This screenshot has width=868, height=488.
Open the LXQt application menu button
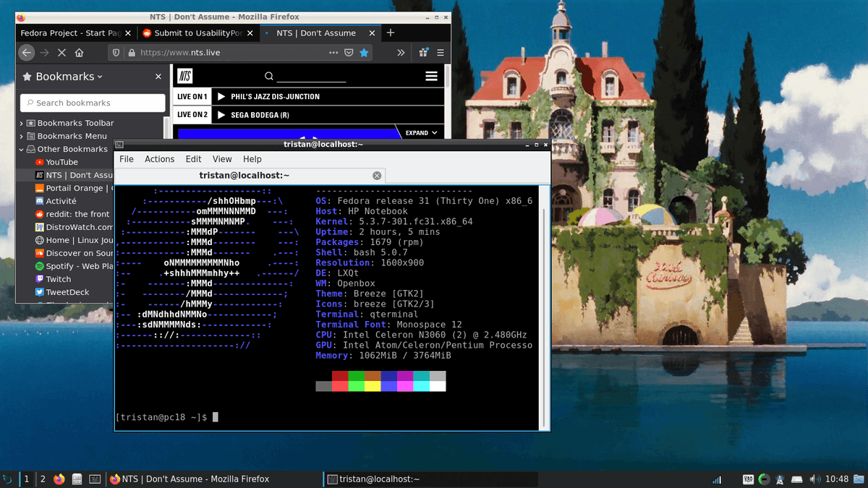point(7,479)
